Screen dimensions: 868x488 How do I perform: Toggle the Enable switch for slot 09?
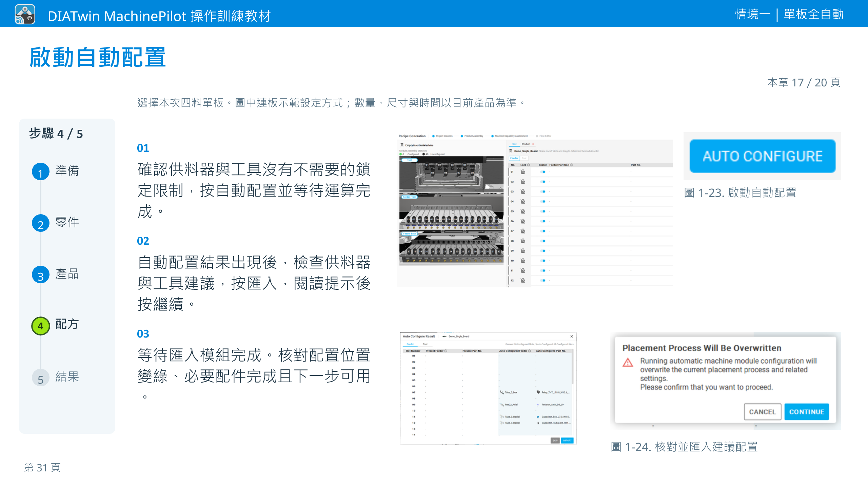543,251
